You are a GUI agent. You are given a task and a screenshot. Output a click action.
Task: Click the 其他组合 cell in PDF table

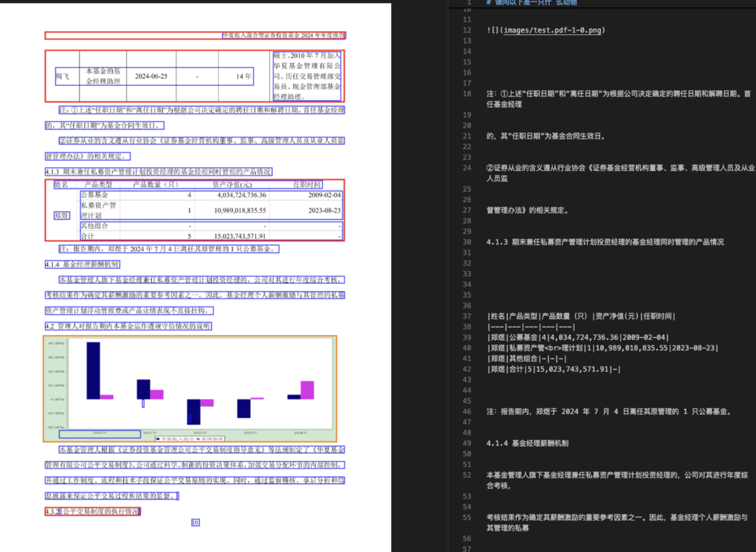coord(94,226)
